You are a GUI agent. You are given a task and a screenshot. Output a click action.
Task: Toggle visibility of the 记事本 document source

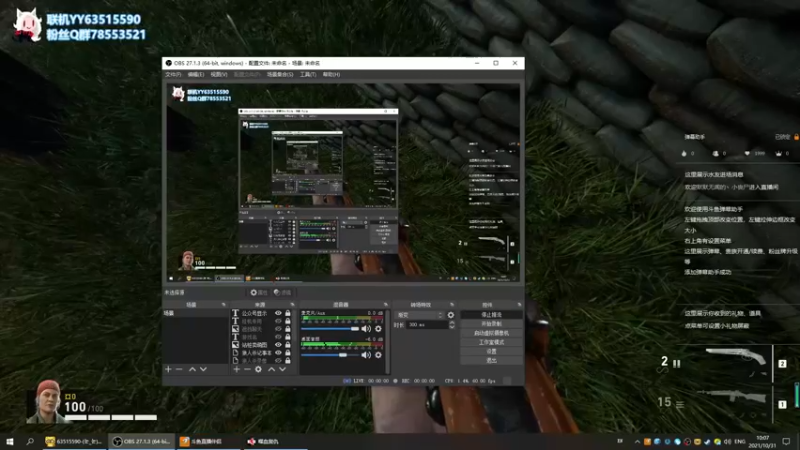278,353
